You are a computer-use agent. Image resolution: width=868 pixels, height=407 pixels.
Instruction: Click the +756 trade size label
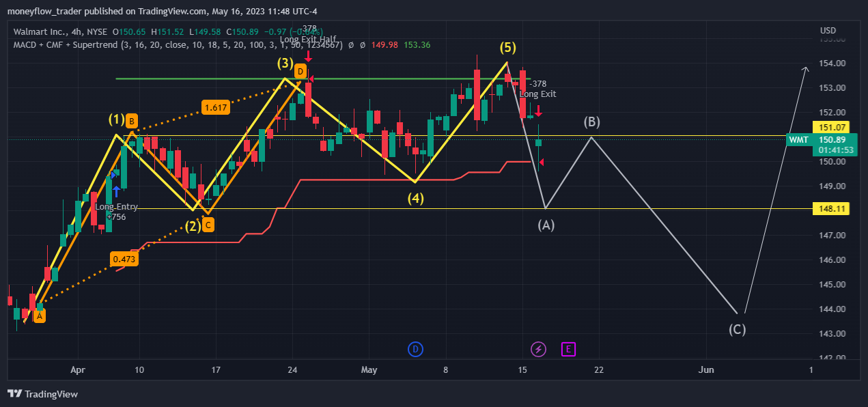(x=116, y=216)
